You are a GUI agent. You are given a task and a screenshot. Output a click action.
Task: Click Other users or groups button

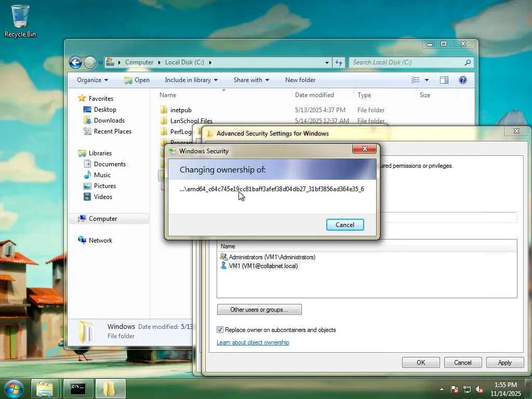point(259,310)
